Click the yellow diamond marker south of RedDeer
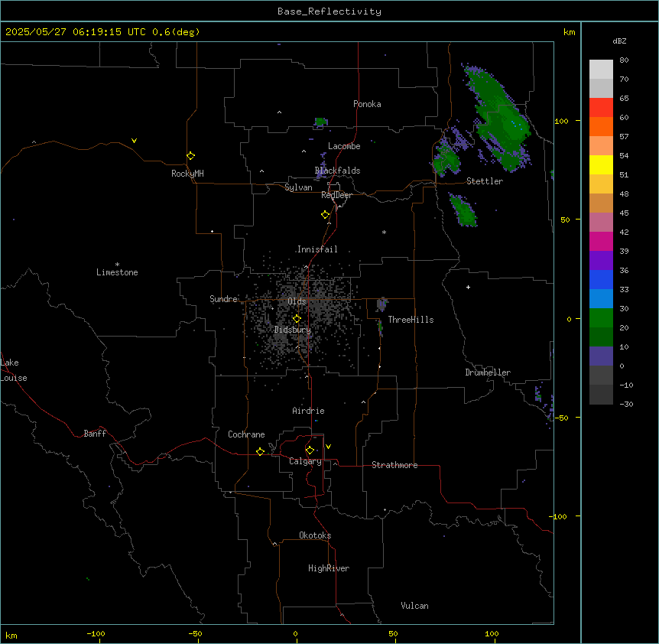 click(x=325, y=215)
